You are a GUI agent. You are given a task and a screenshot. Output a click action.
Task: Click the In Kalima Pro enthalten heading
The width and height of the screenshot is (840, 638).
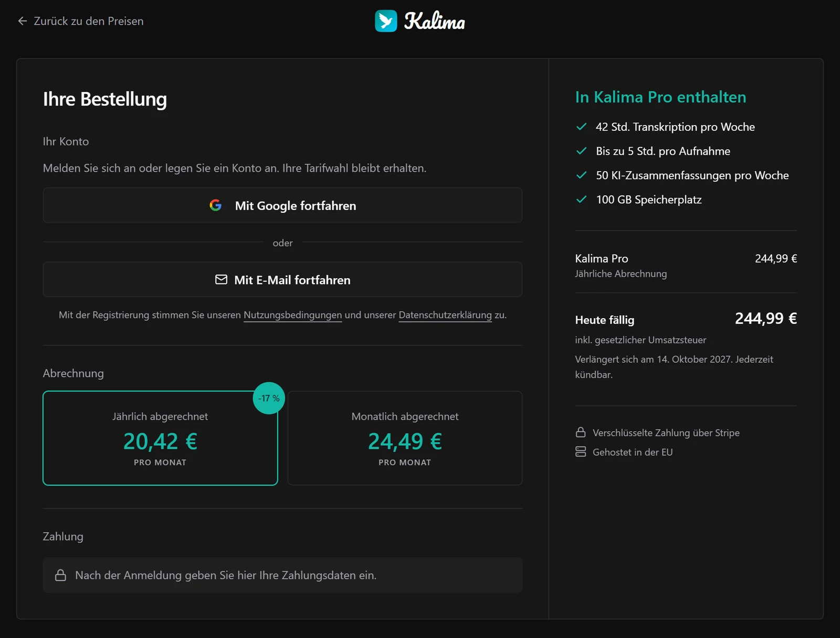click(660, 97)
